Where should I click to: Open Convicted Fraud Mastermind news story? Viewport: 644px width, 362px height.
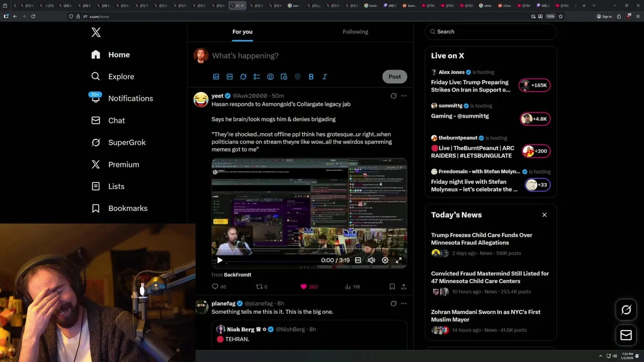[x=491, y=283]
